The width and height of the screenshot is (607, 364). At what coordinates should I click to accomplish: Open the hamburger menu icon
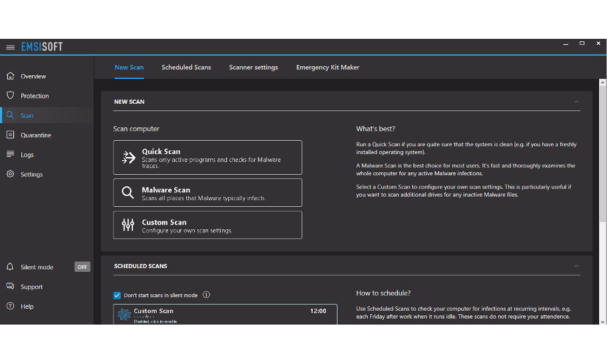click(x=10, y=47)
